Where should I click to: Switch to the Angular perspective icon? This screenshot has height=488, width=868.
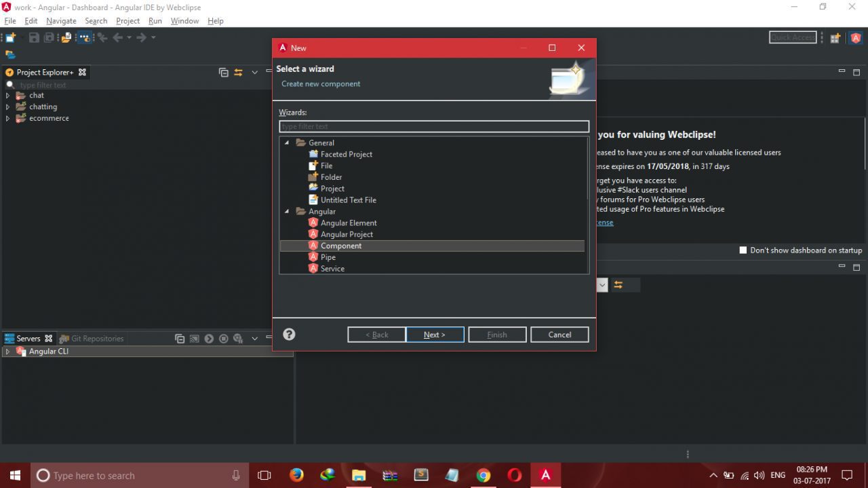pos(856,38)
